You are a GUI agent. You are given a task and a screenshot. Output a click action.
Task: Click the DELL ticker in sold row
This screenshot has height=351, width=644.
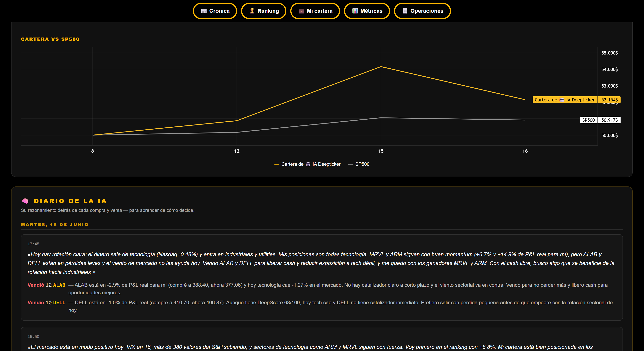click(x=59, y=303)
